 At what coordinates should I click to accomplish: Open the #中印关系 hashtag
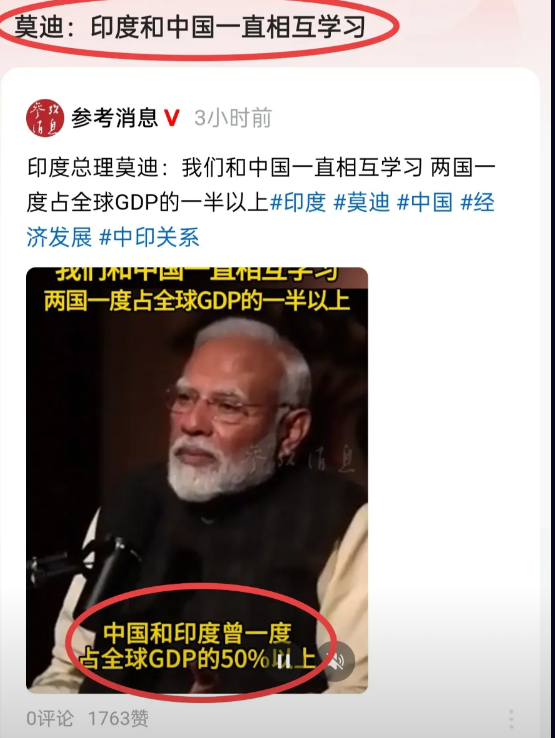pos(149,237)
